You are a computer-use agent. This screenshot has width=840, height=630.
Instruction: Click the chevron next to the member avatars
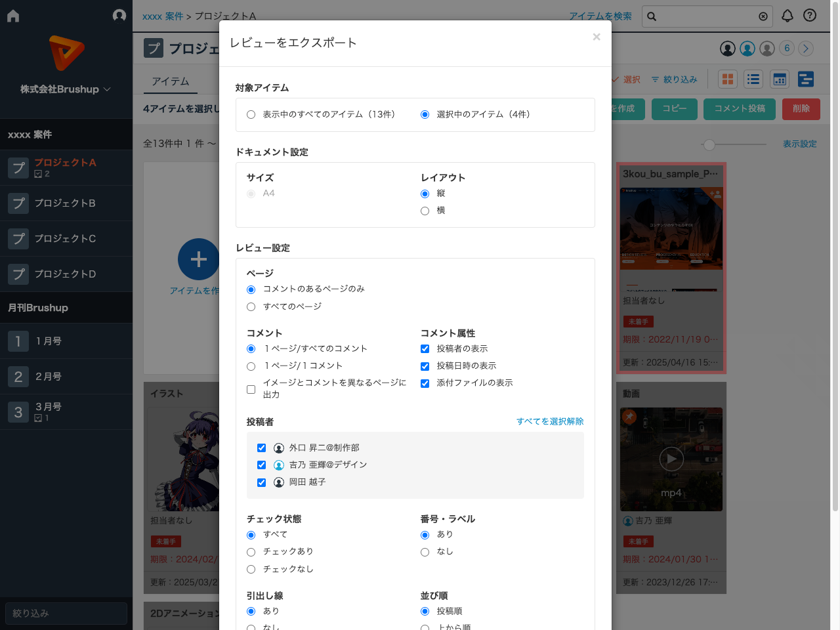pos(806,49)
